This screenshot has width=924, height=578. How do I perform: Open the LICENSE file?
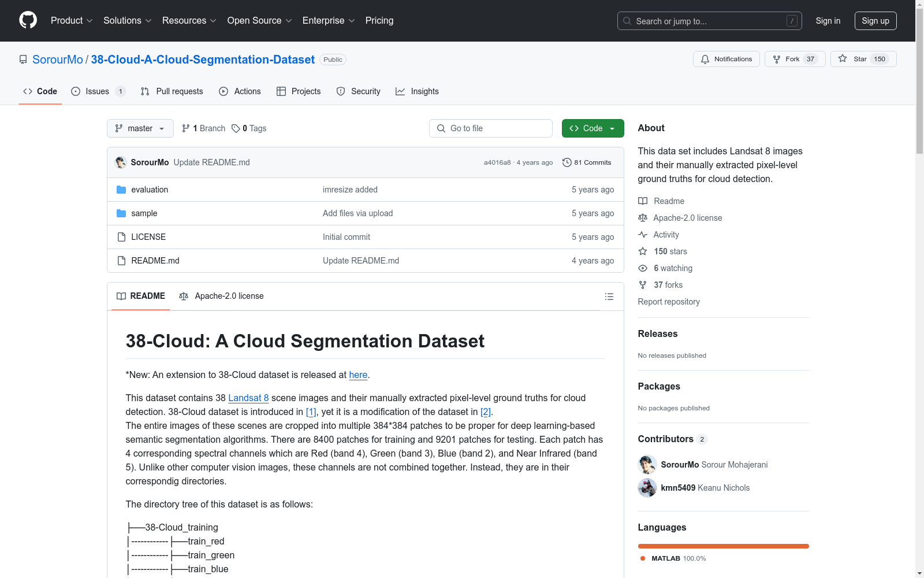coord(148,237)
